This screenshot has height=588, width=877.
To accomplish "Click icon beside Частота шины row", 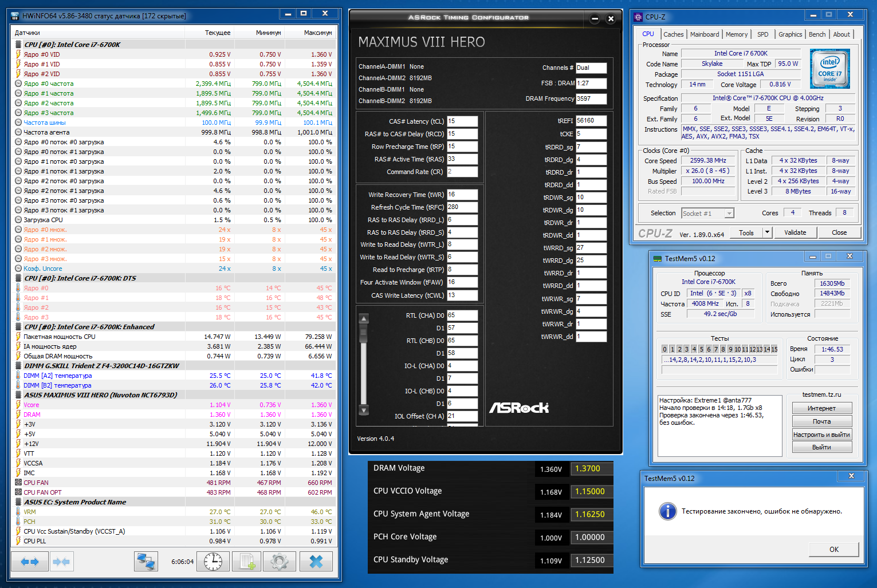I will click(18, 123).
